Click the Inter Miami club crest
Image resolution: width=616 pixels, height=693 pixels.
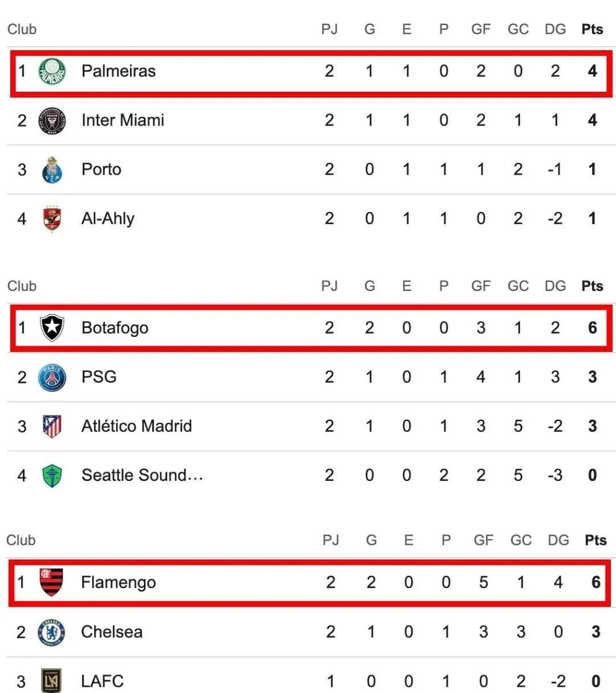click(x=52, y=120)
